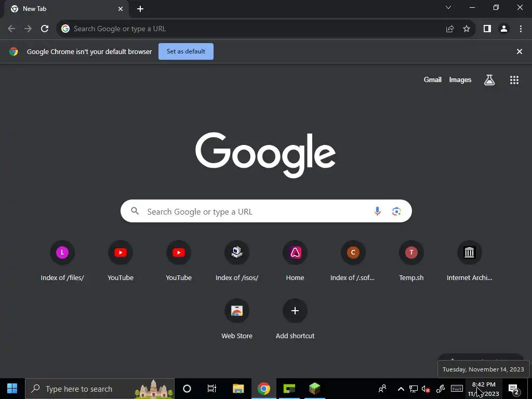Open tab search chevron in title bar

coord(448,7)
